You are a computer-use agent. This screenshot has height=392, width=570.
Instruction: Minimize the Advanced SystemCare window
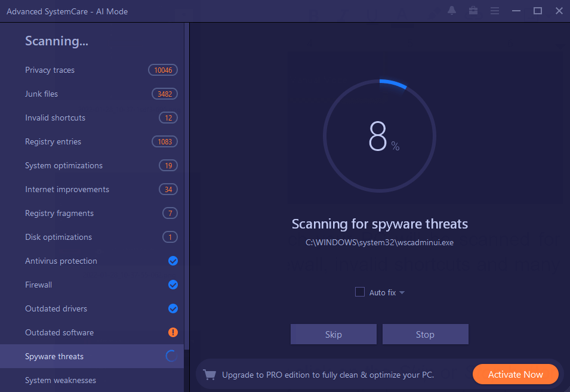coord(516,11)
